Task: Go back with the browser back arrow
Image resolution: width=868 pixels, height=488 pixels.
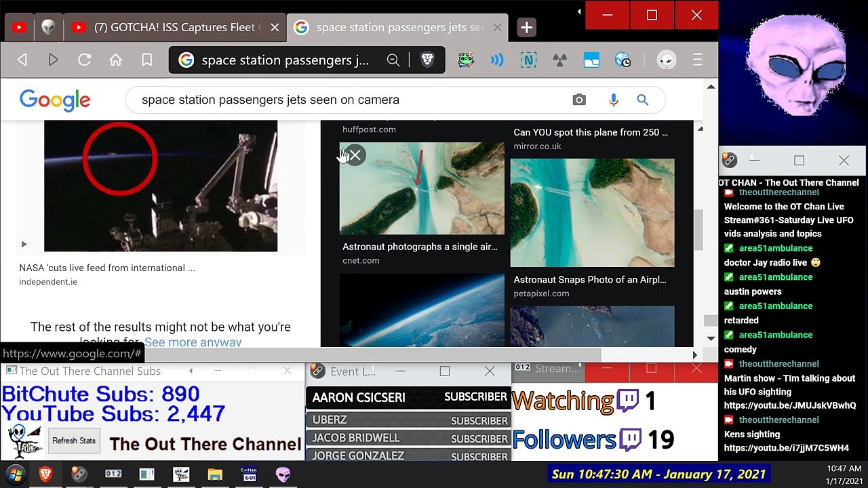Action: point(22,60)
